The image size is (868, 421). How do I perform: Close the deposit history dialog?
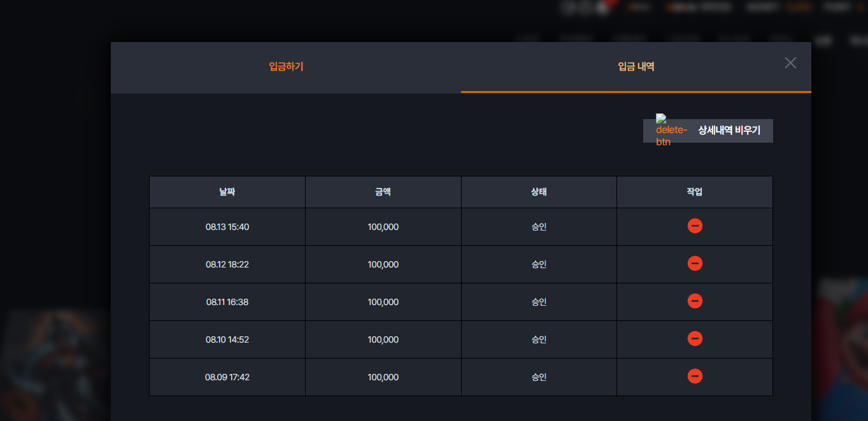pyautogui.click(x=790, y=62)
